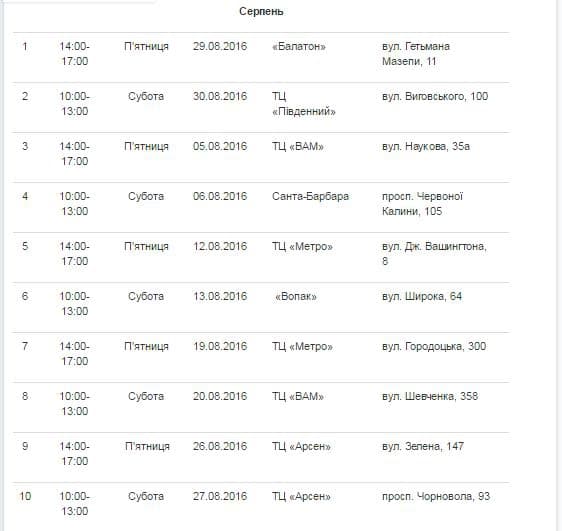
Task: Click the Санта-Барбара venue entry
Action: tap(310, 196)
